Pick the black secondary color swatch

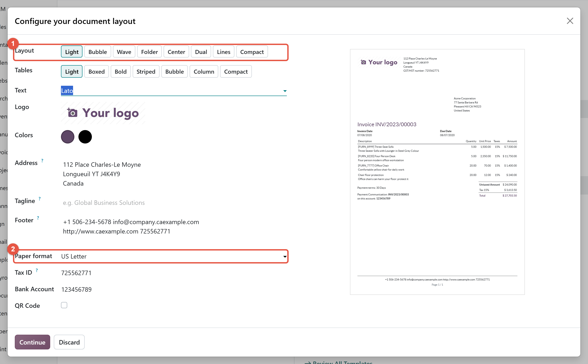click(x=85, y=137)
